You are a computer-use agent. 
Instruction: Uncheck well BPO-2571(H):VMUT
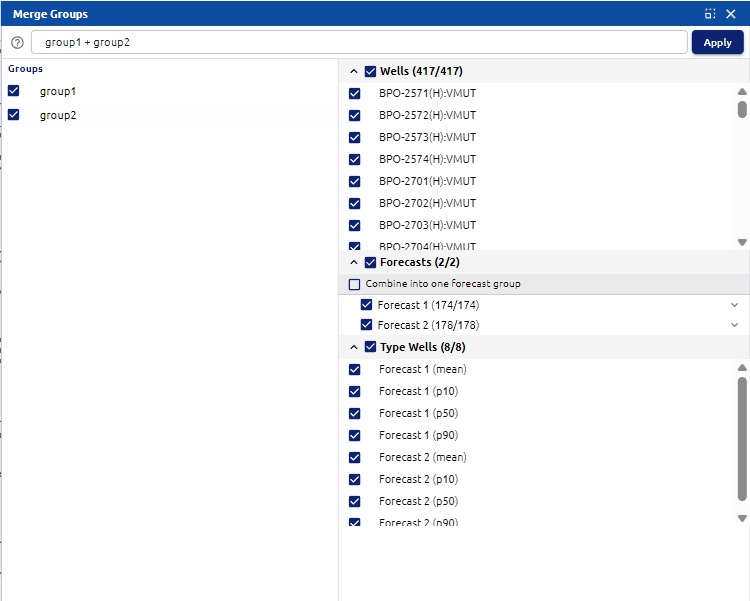[x=354, y=93]
